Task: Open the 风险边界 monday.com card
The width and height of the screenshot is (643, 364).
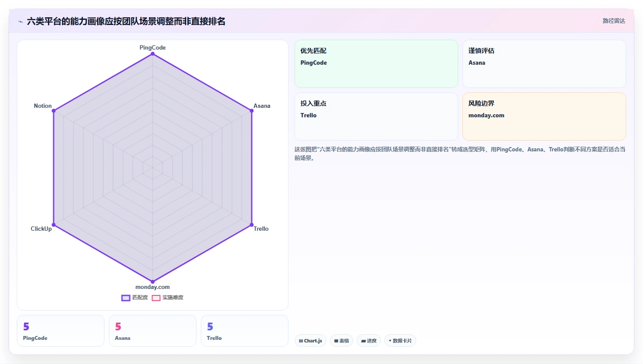Action: click(544, 116)
